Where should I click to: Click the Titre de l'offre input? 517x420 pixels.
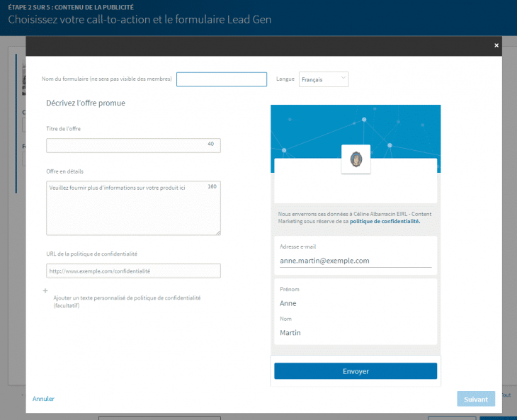pyautogui.click(x=133, y=145)
